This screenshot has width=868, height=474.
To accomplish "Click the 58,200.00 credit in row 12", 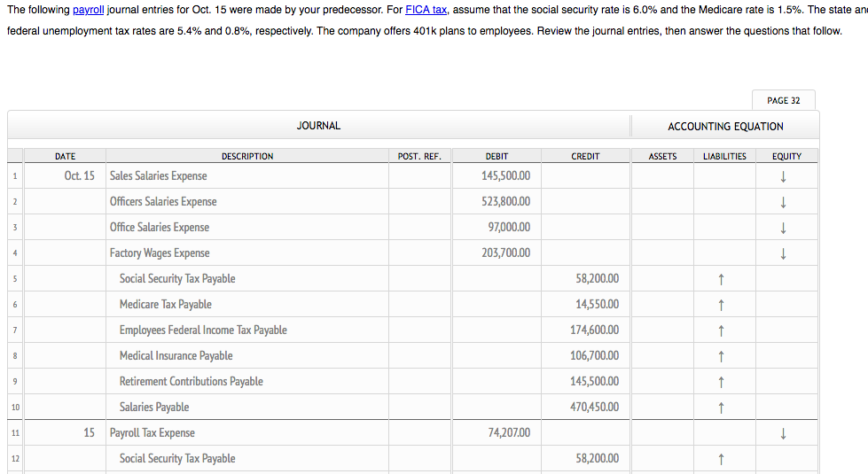I will click(598, 458).
